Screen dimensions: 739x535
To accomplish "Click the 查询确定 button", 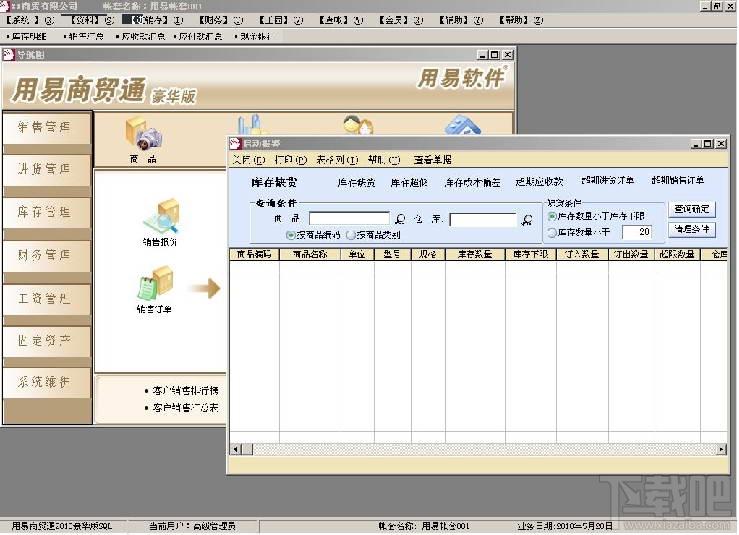I will [692, 209].
